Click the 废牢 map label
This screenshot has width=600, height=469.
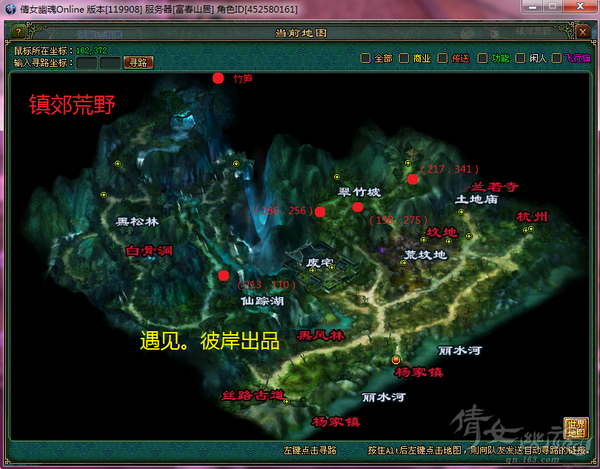(x=320, y=263)
